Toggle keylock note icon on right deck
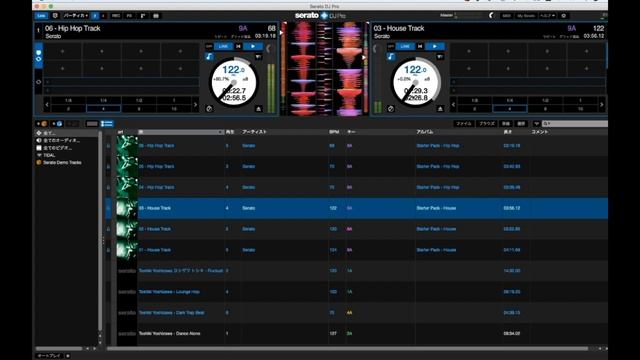This screenshot has height=360, width=640. click(x=391, y=56)
